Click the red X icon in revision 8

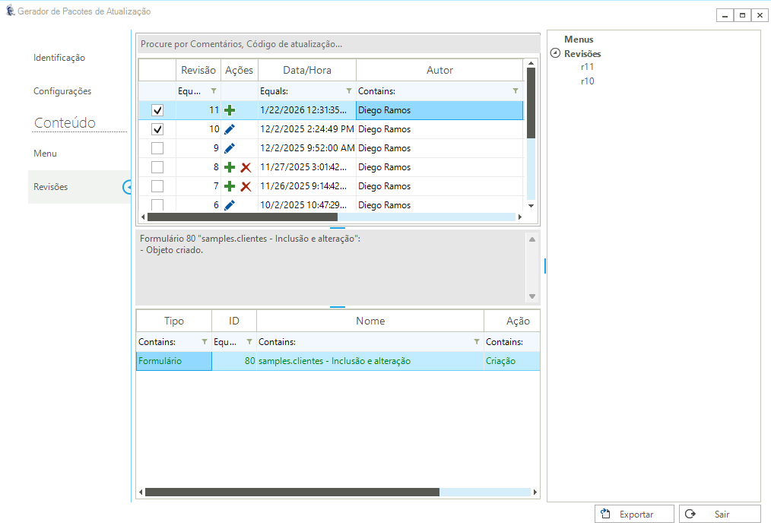246,167
